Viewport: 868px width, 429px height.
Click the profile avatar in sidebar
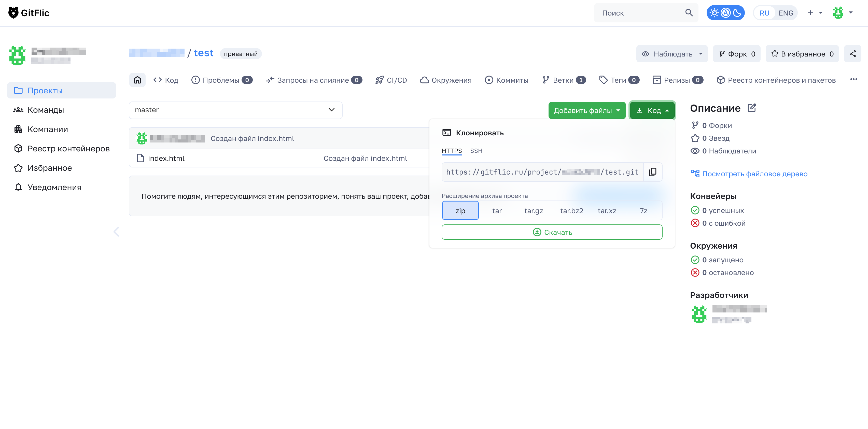[17, 55]
